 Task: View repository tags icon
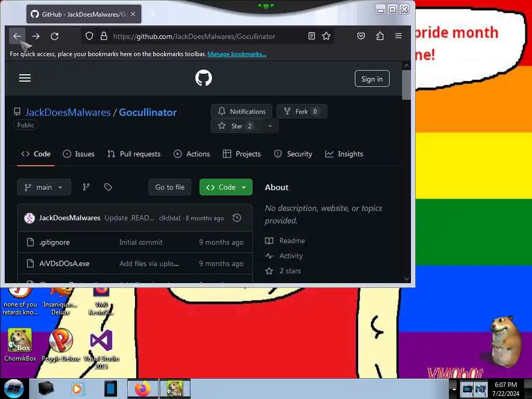click(108, 187)
